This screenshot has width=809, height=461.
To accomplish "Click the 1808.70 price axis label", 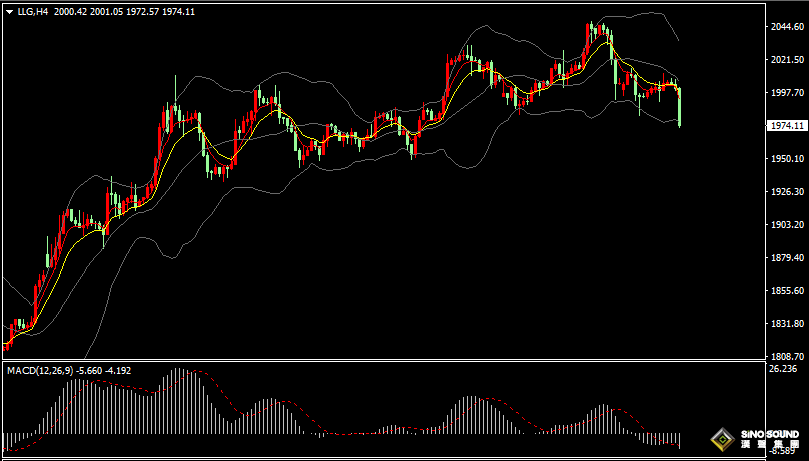I will click(x=785, y=357).
